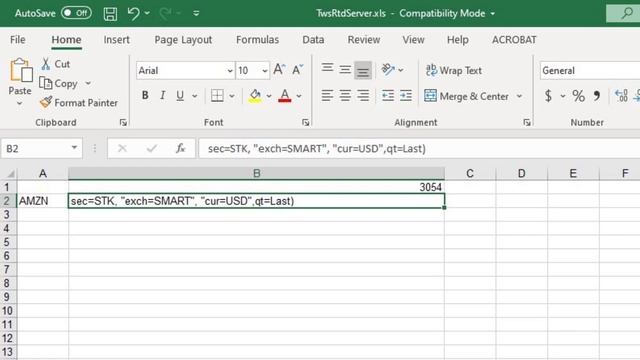Switch to the View tab

(x=413, y=40)
